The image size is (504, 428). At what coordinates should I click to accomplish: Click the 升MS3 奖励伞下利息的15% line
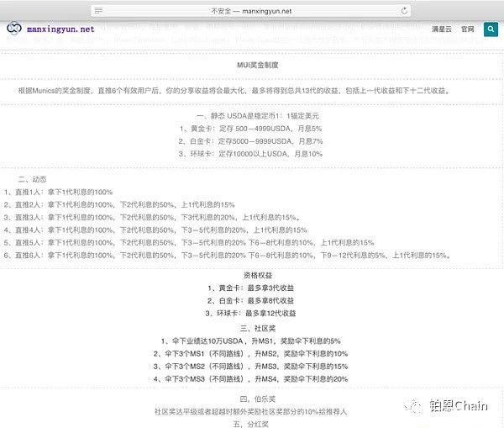click(x=250, y=367)
